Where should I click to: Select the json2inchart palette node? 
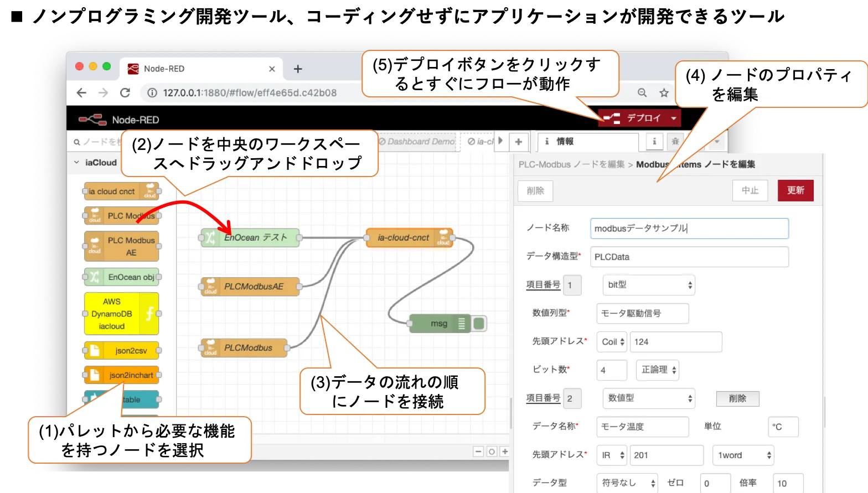click(121, 375)
